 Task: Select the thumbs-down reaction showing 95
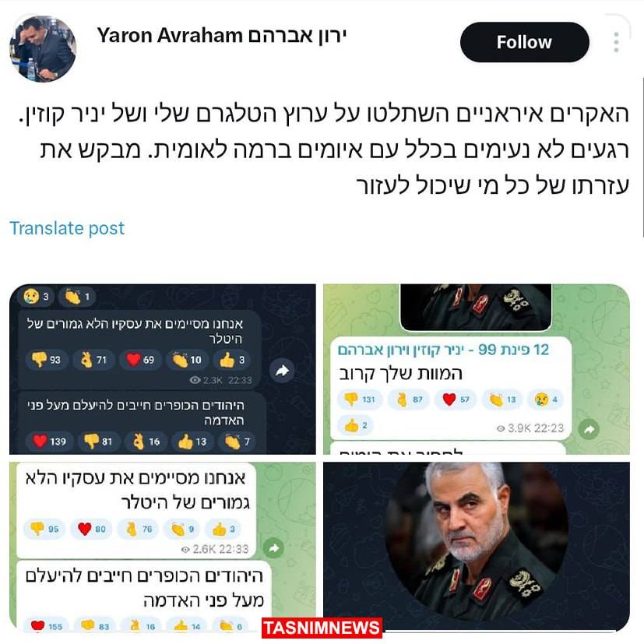tap(44, 529)
